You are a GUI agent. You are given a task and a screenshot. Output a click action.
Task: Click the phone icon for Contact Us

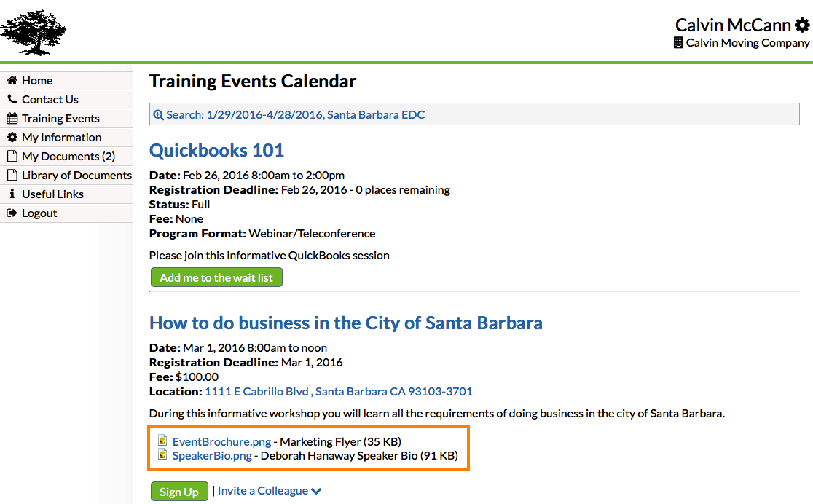tap(12, 100)
